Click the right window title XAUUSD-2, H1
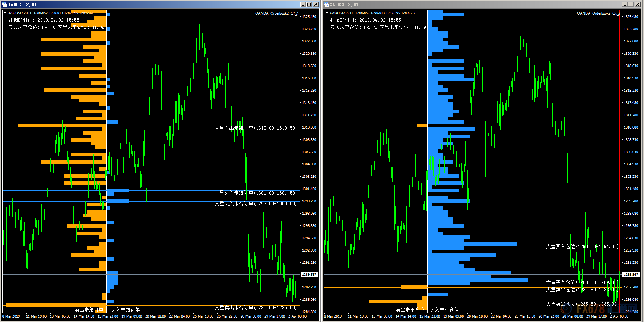Screen dimensions: 644x322 point(344,4)
